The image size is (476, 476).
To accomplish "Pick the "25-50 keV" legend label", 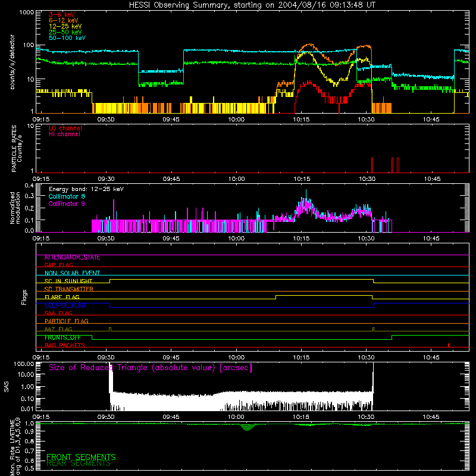I will click(65, 32).
